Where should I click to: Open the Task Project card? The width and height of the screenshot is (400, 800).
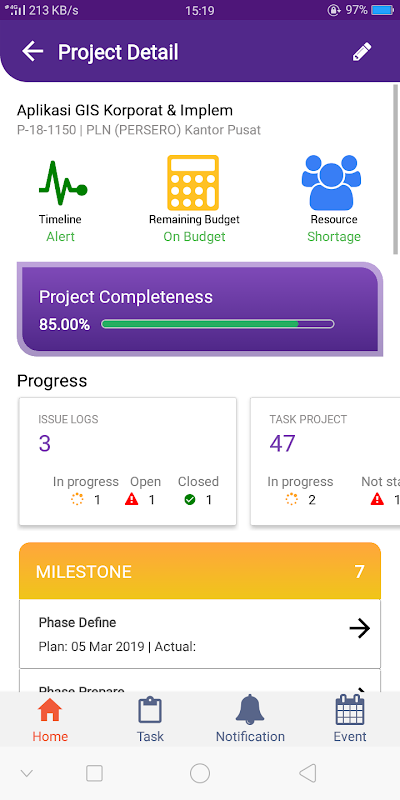point(325,461)
